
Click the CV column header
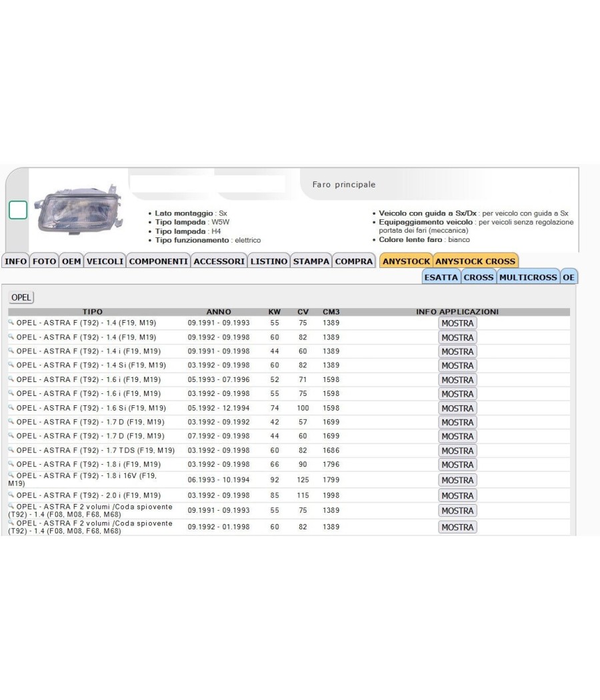pos(303,311)
